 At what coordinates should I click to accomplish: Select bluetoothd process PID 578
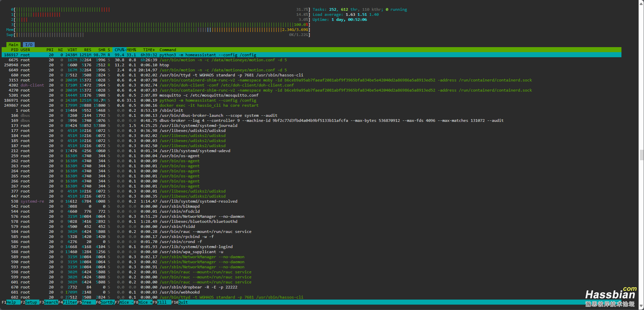[x=311, y=221]
